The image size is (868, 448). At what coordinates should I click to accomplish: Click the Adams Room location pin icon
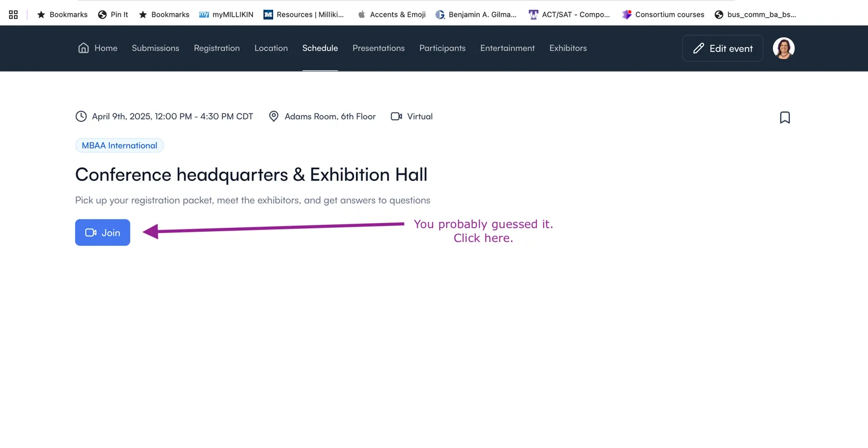click(x=274, y=117)
